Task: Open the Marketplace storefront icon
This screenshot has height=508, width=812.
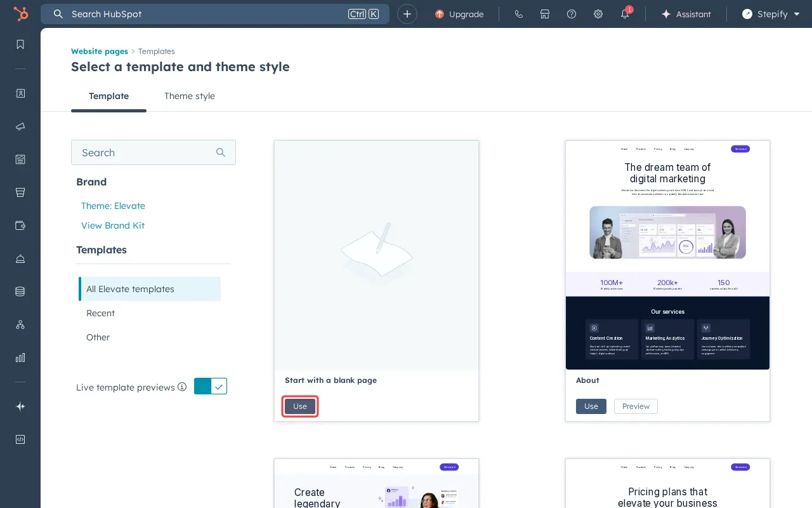Action: point(545,14)
